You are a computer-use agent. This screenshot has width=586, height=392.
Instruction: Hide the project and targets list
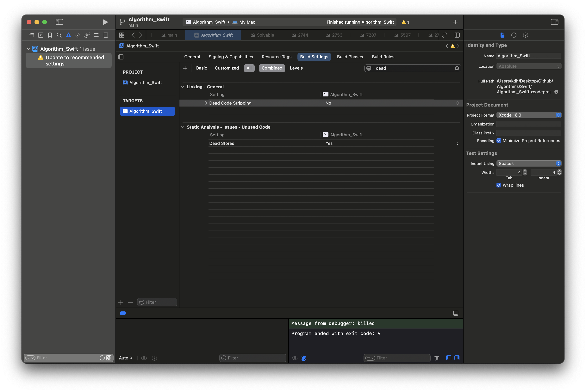point(121,57)
